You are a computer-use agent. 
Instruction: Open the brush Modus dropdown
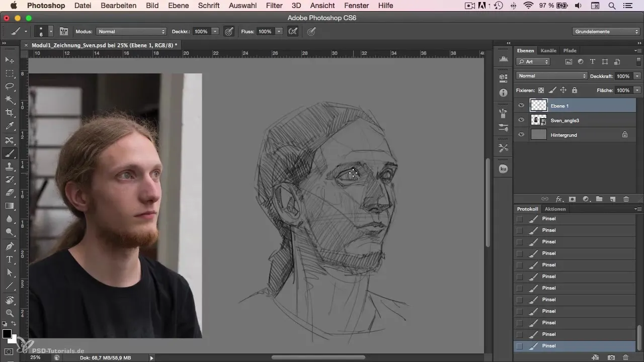click(131, 31)
